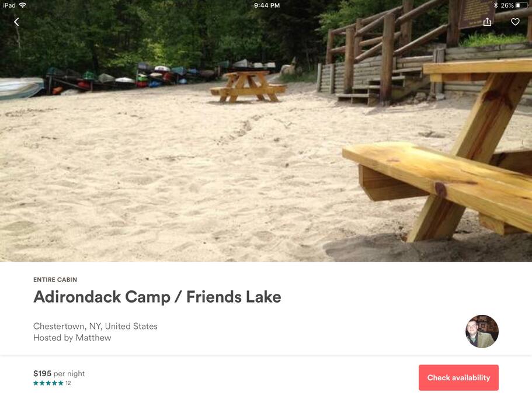Screen dimensions: 532x399
Task: Tap the share listing icon
Action: tap(487, 22)
